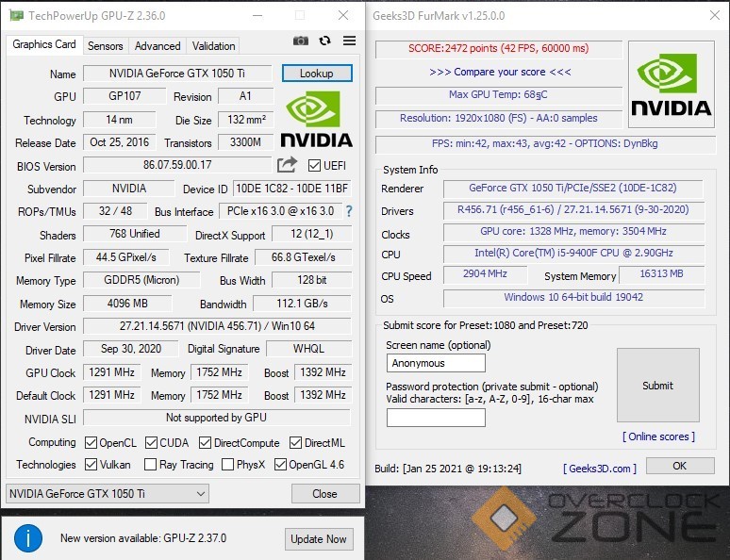The width and height of the screenshot is (730, 560).
Task: Switch to the Sensors tab
Action: tap(106, 45)
